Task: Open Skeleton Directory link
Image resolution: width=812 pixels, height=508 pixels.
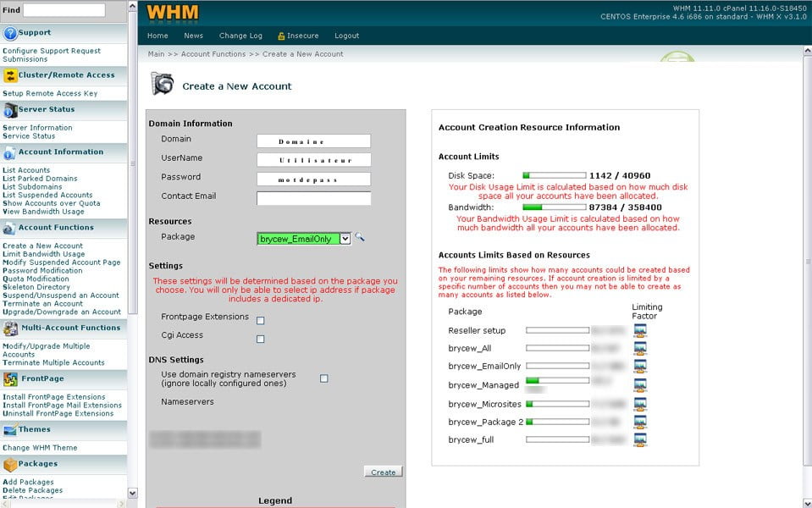Action: (x=36, y=287)
